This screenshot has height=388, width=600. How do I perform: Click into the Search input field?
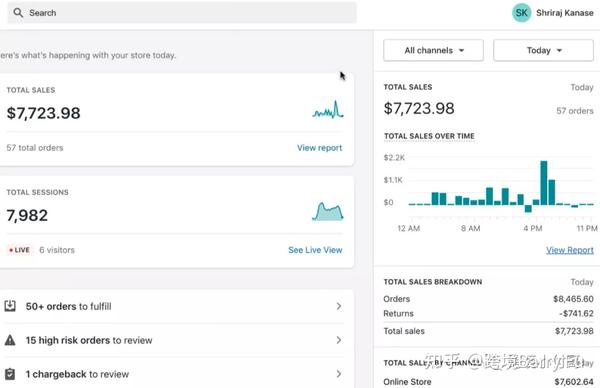pyautogui.click(x=182, y=13)
